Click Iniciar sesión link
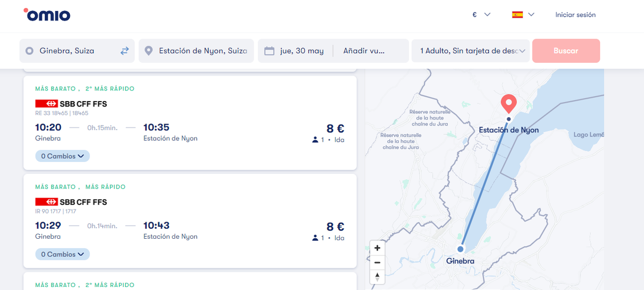The height and width of the screenshot is (290, 644). [x=575, y=15]
